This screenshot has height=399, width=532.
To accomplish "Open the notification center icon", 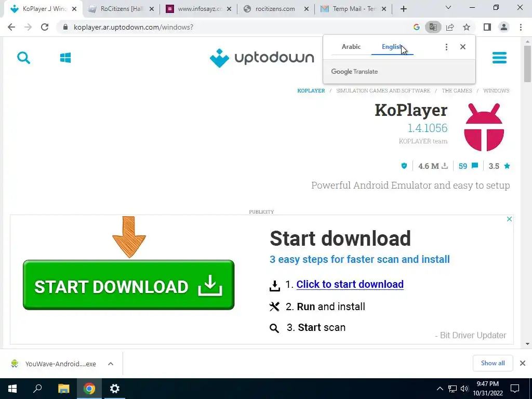I will pos(515,389).
